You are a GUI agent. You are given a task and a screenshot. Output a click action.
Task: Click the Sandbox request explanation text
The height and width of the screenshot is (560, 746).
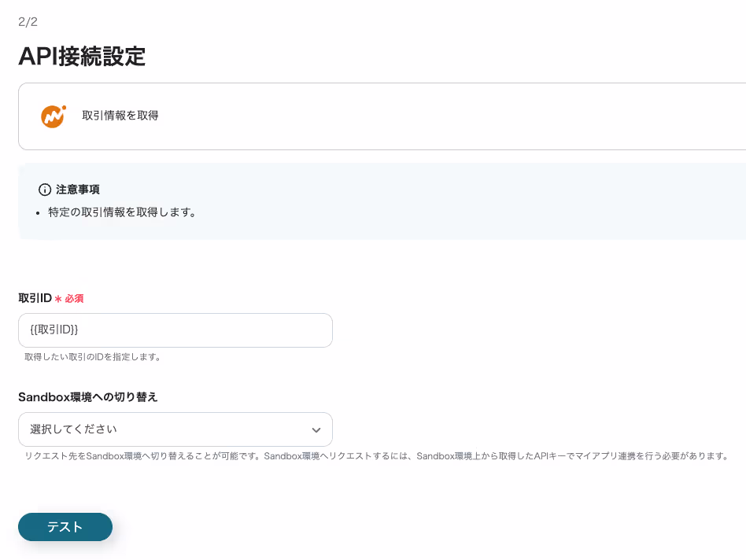pyautogui.click(x=377, y=456)
